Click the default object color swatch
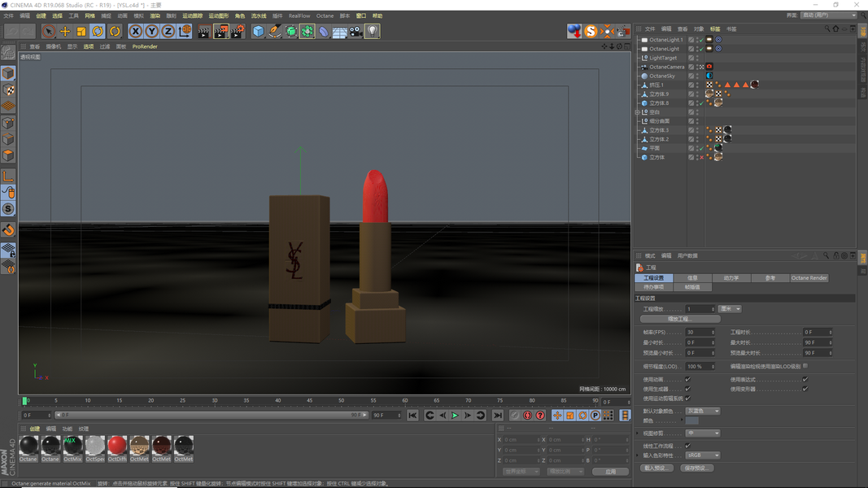The width and height of the screenshot is (868, 488). click(x=692, y=420)
